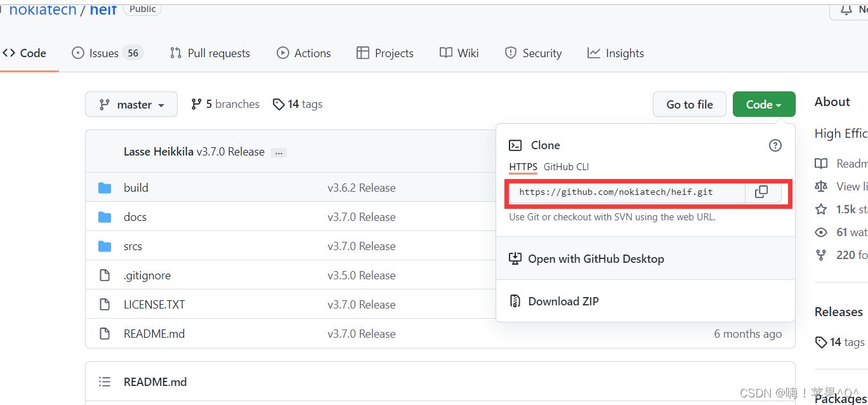
Task: Open the LICENSE.TXT file
Action: (154, 305)
